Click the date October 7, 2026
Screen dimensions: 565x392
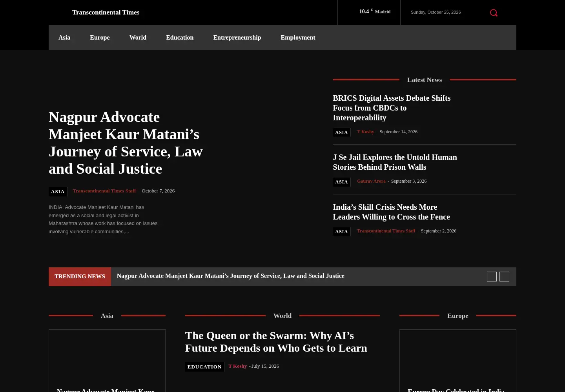(x=158, y=191)
